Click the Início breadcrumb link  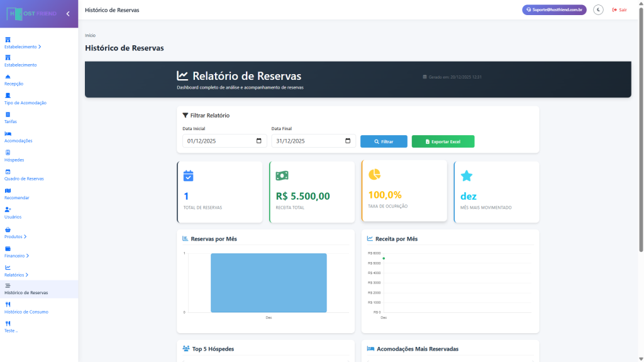point(90,35)
